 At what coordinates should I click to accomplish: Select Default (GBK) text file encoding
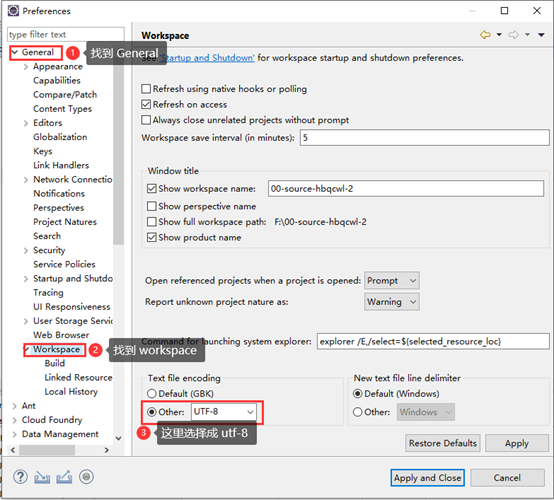pos(152,393)
